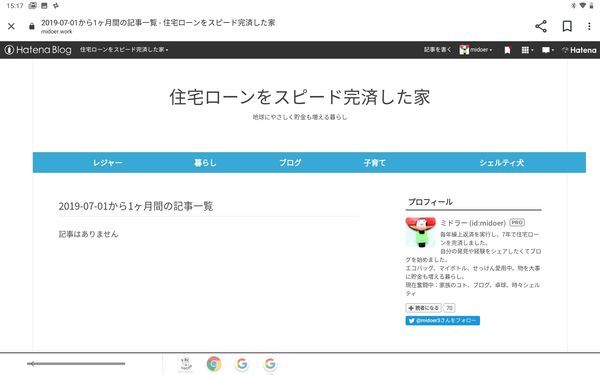The height and width of the screenshot is (375, 600).
Task: Click the subtitle 地球にやさしく貯金も増える暮らし
Action: point(300,117)
